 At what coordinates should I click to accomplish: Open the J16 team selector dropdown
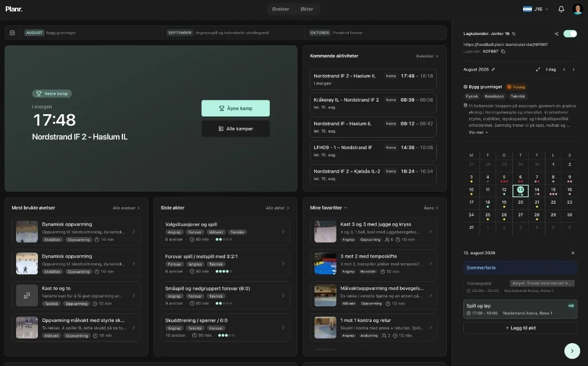(x=536, y=9)
